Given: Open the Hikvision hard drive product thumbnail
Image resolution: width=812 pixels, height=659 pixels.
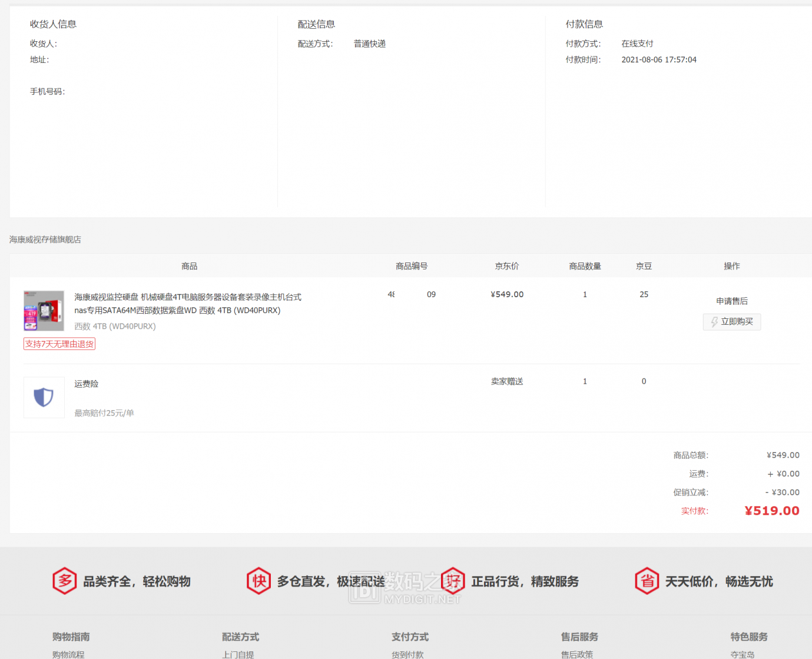Looking at the screenshot, I should click(44, 311).
